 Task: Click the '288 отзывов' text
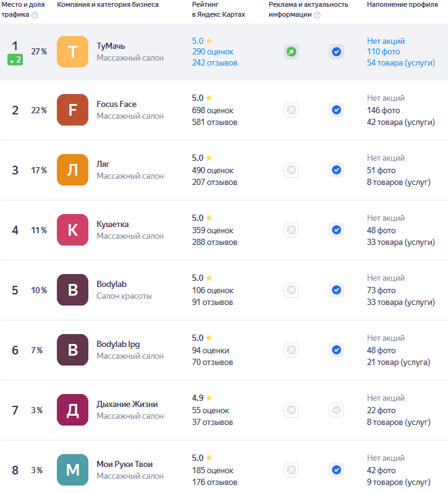click(x=214, y=242)
